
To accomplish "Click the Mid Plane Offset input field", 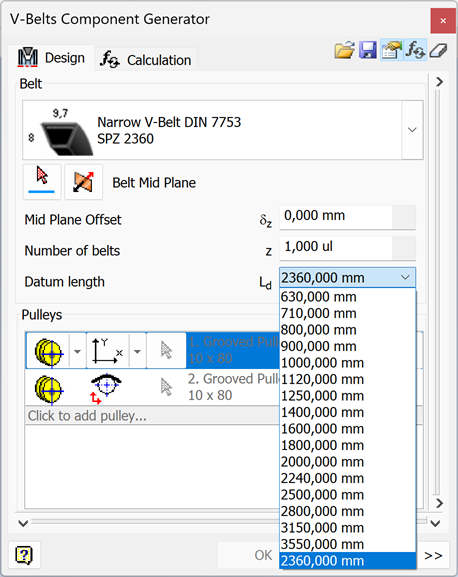I will click(335, 217).
